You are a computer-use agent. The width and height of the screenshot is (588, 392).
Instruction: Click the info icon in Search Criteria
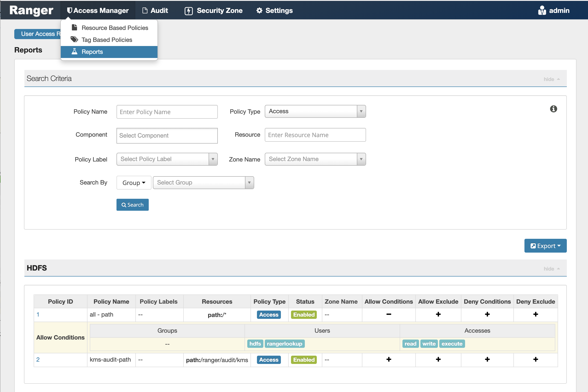[x=553, y=109]
